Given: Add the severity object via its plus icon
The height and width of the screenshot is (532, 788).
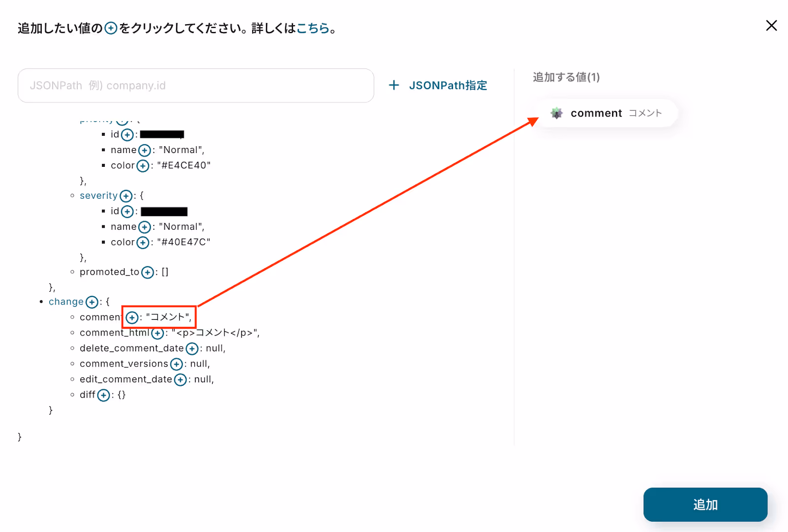Looking at the screenshot, I should pos(126,196).
